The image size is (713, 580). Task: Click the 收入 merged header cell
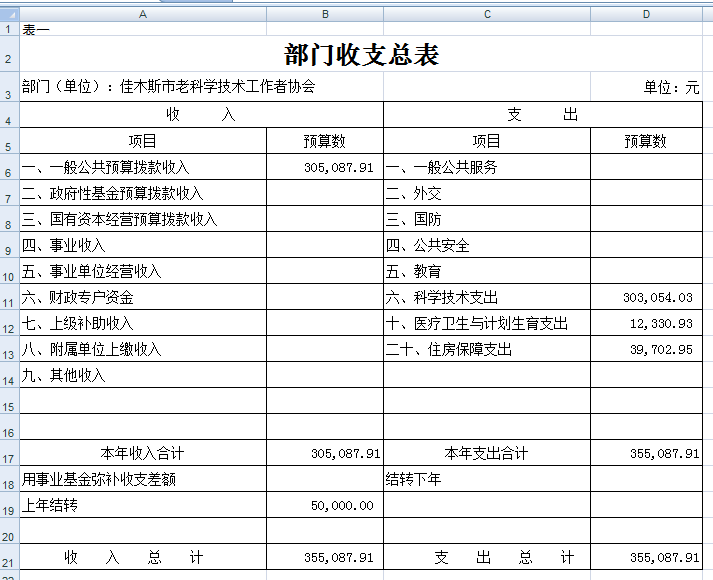point(201,115)
